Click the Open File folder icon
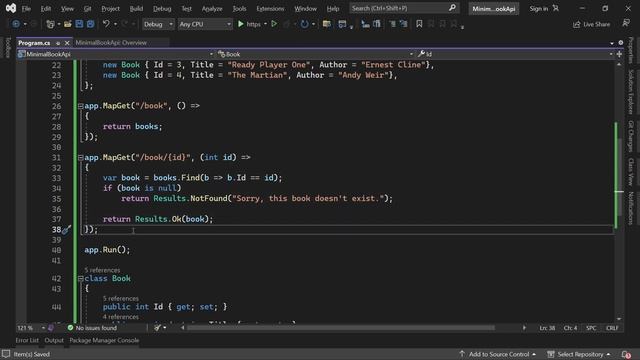This screenshot has height=360, width=640. click(x=68, y=24)
